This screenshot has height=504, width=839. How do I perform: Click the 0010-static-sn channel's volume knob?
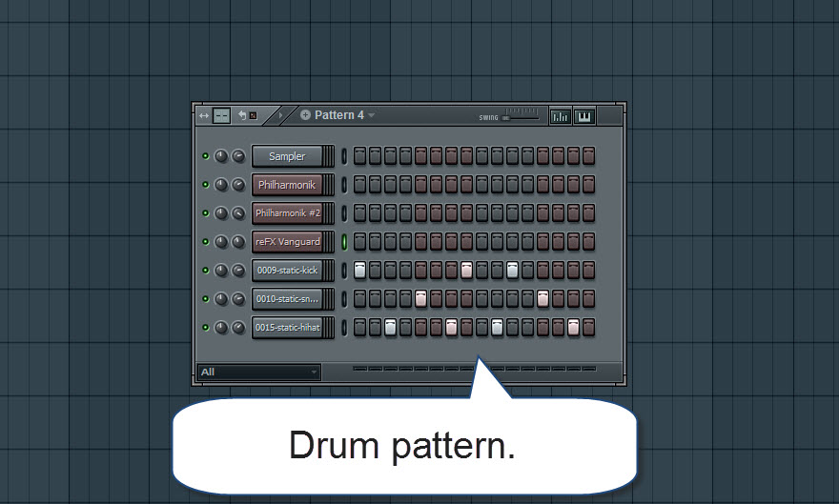(x=238, y=299)
